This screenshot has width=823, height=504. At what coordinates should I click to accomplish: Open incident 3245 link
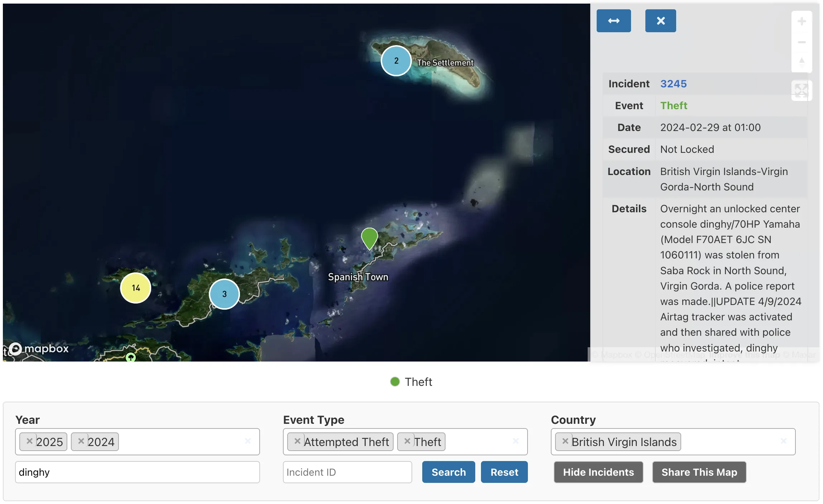[673, 84]
